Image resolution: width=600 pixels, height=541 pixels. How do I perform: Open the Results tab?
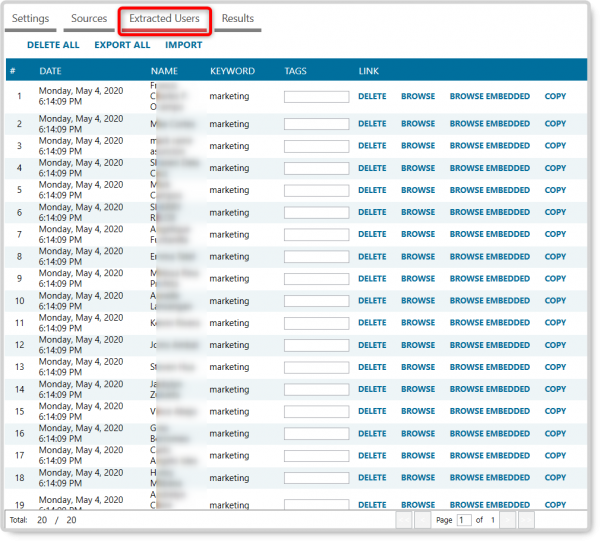coord(237,19)
